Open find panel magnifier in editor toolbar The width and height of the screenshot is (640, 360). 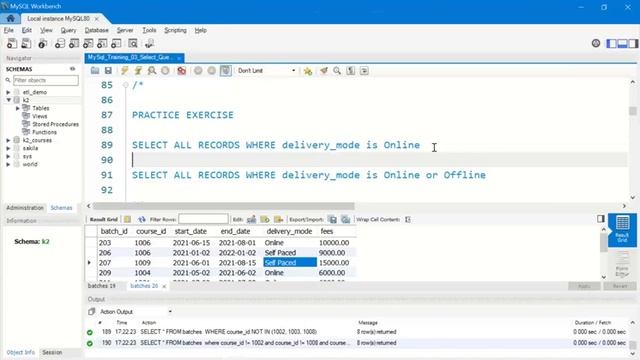(337, 71)
